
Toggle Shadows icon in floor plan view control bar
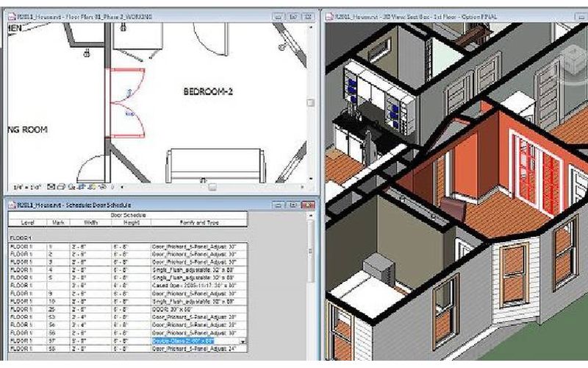[71, 187]
